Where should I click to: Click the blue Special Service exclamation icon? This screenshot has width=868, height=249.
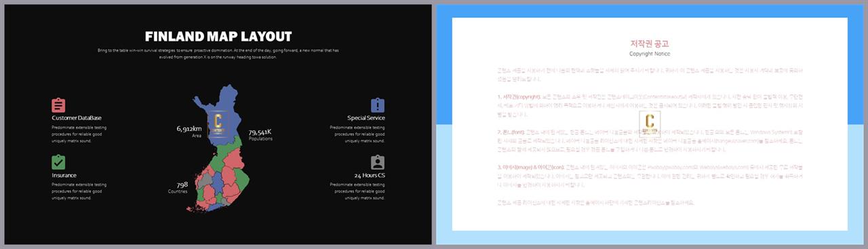[378, 105]
